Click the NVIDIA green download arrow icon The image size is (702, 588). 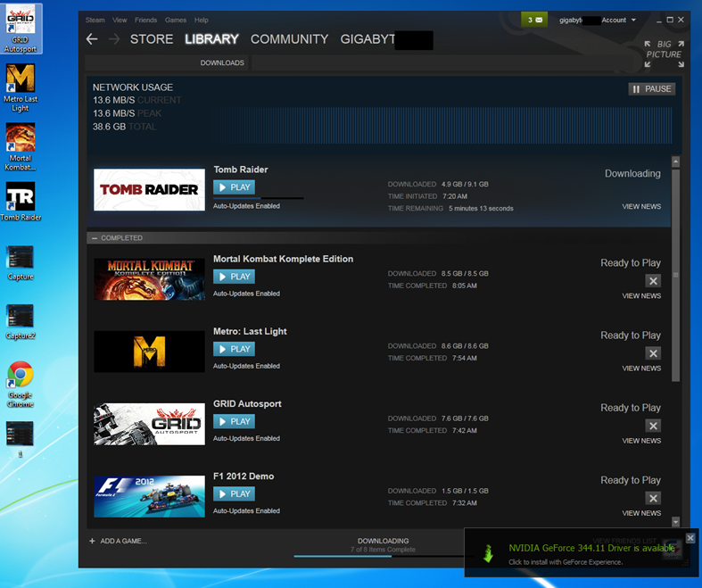[x=488, y=553]
